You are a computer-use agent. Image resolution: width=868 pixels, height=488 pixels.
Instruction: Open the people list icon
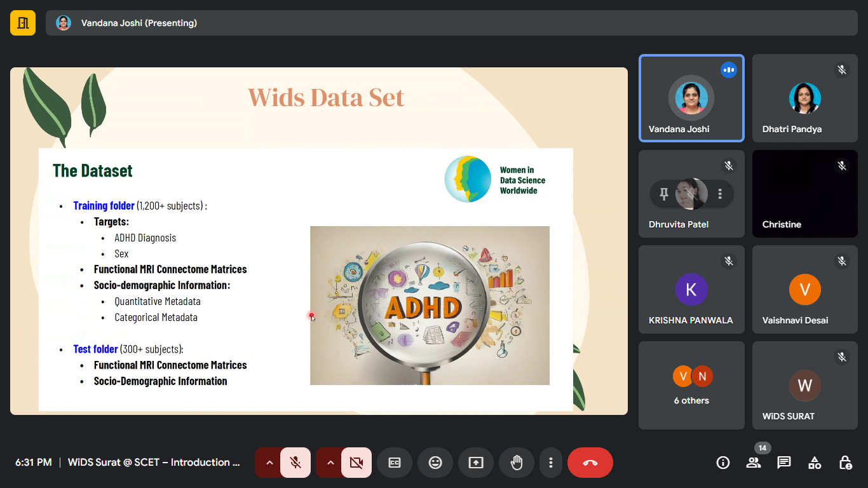coord(754,463)
